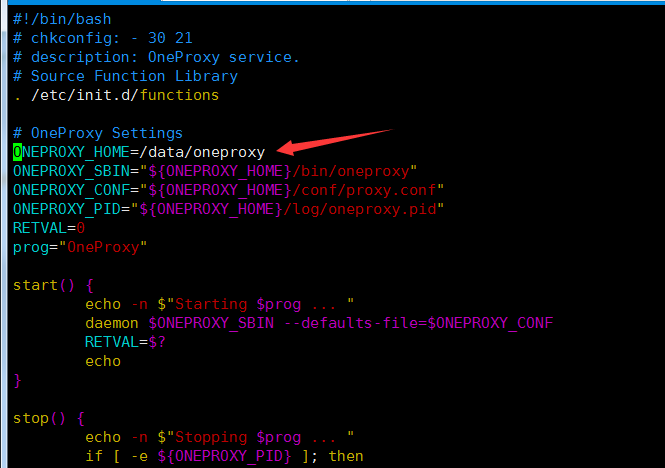Click the 'start() {' function header
Image resolution: width=665 pixels, height=468 pixels.
tap(53, 285)
